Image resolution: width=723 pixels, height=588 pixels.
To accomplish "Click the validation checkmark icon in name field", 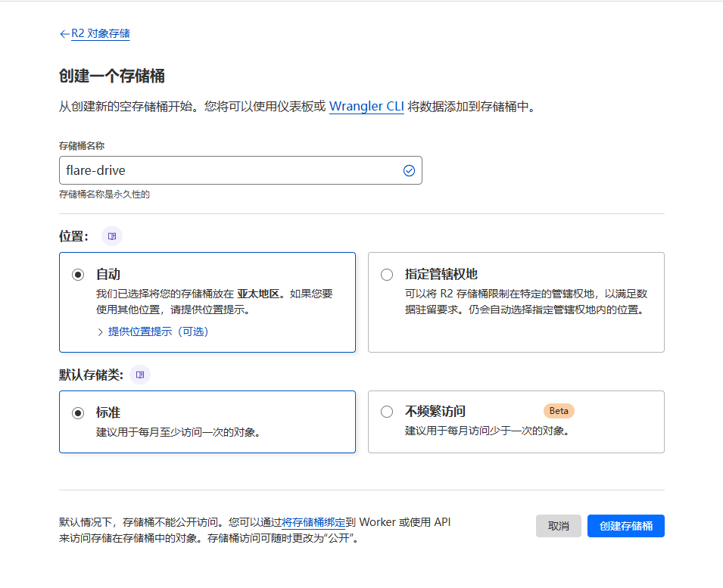I will tap(409, 171).
